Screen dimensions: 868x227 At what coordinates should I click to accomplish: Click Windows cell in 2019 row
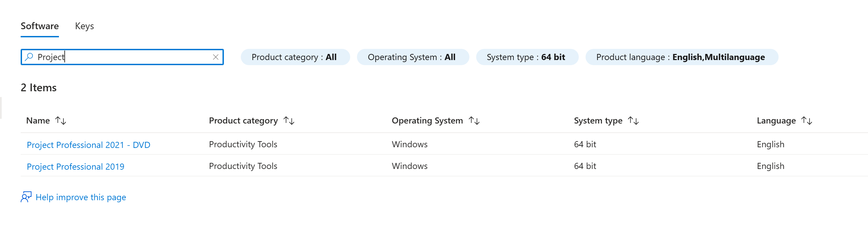[x=409, y=166]
